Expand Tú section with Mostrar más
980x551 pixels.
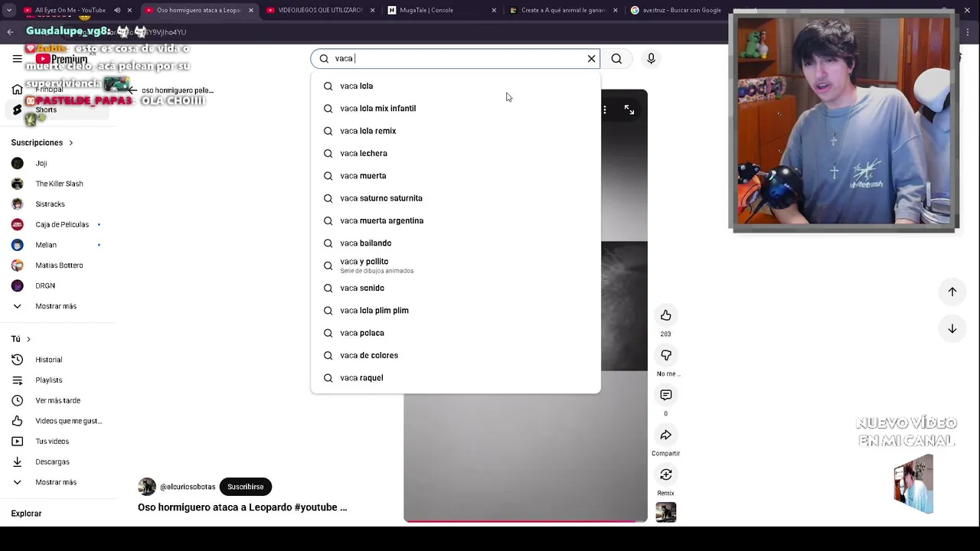pos(55,482)
